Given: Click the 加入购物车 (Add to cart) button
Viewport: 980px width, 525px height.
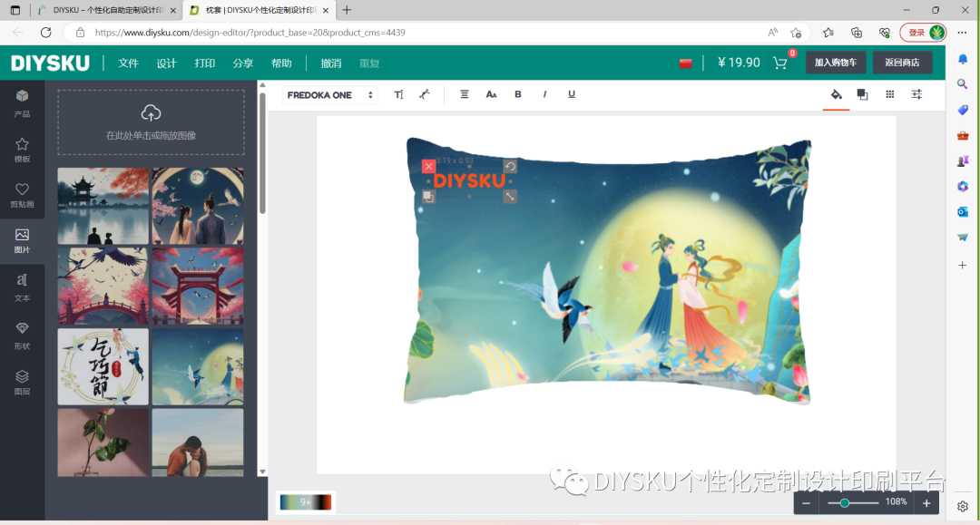Looking at the screenshot, I should tap(836, 63).
